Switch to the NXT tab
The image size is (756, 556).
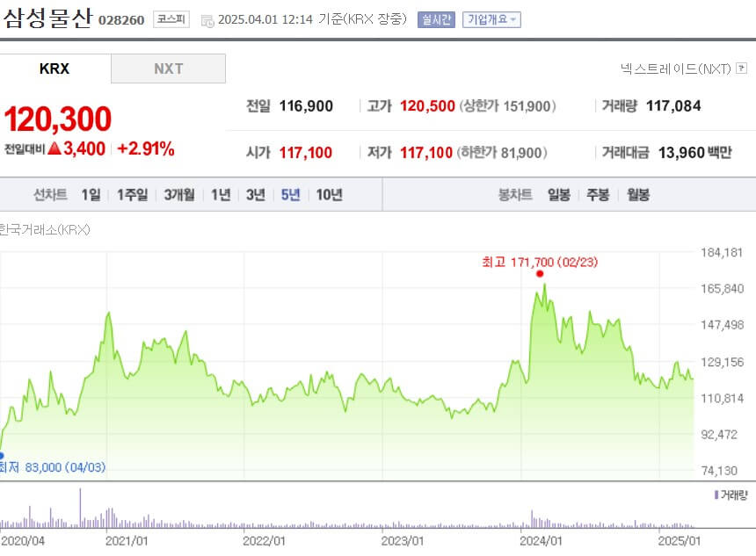[x=168, y=69]
